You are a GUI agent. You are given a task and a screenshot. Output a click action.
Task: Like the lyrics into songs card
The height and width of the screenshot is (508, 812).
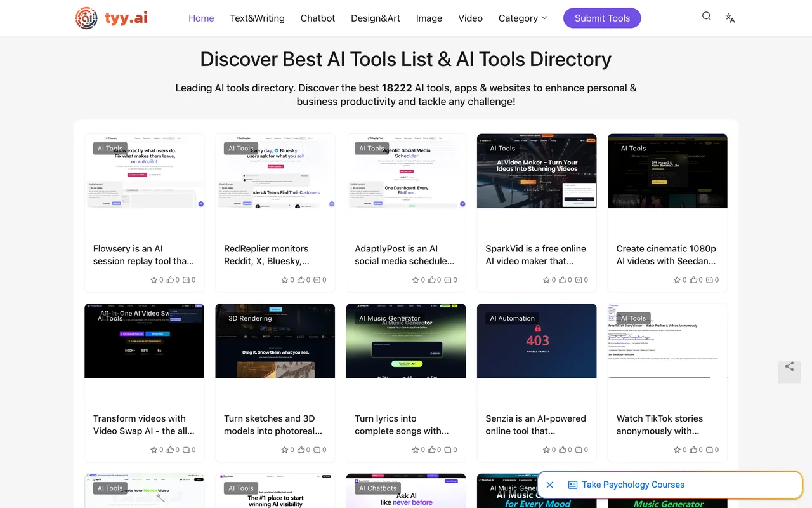click(431, 450)
